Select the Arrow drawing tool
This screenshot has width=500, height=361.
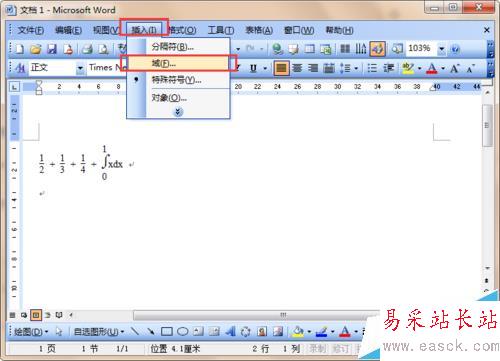151,331
